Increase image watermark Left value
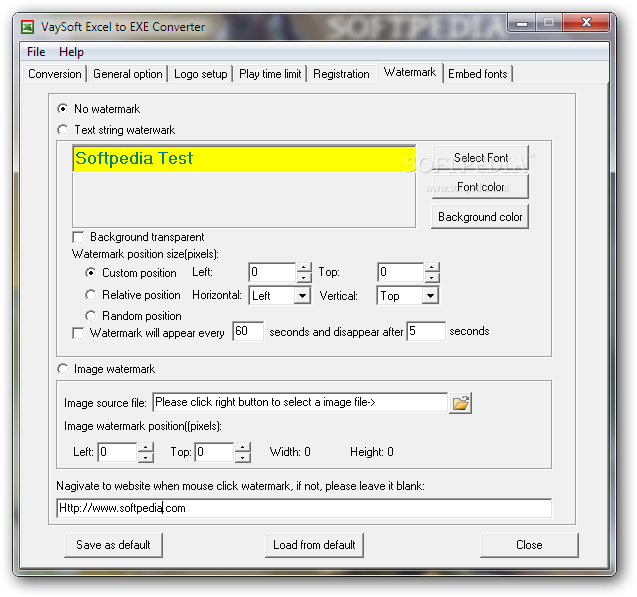The height and width of the screenshot is (597, 637). (146, 448)
